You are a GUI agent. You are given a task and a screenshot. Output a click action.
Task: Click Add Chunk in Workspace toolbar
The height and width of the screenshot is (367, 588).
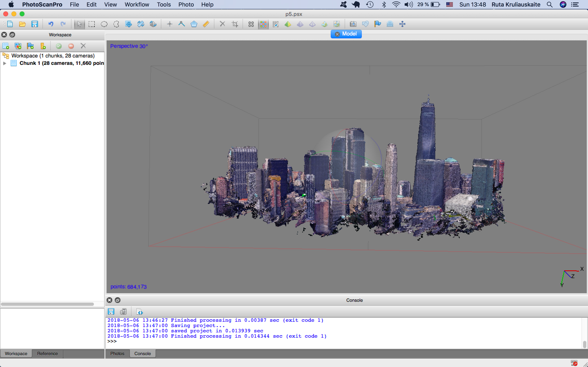(x=6, y=46)
